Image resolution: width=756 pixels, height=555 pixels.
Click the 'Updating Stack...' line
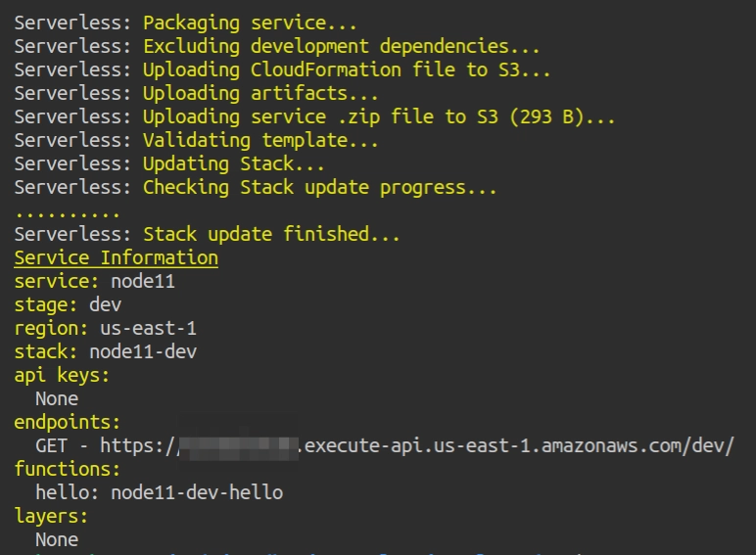click(x=234, y=163)
